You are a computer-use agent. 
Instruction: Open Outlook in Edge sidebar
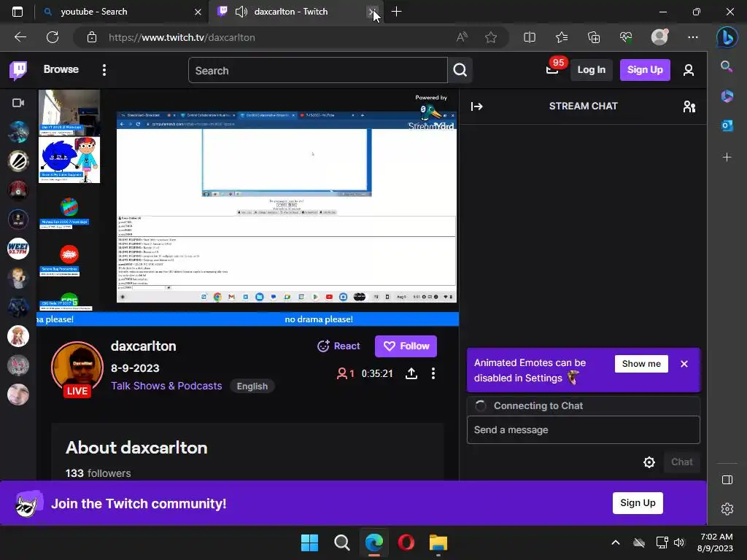point(727,125)
